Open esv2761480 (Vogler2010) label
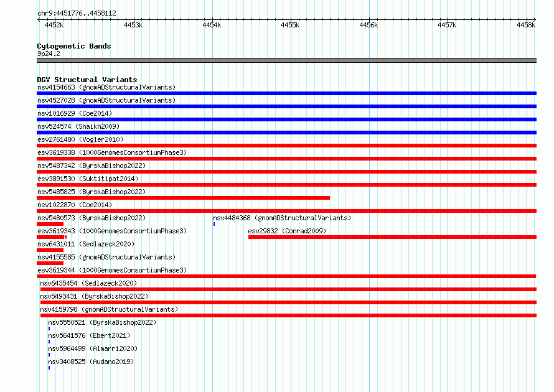The width and height of the screenshot is (554, 392). [80, 139]
